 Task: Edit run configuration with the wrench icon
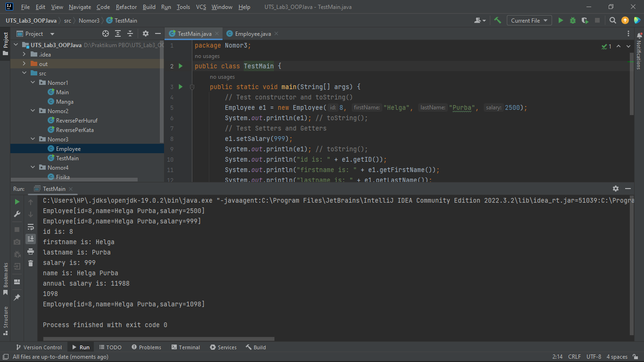[x=17, y=214]
